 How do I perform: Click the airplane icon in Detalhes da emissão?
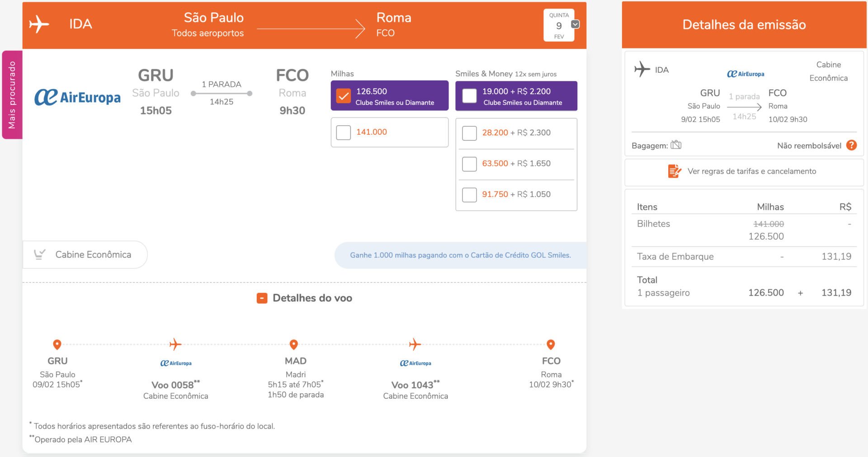642,70
